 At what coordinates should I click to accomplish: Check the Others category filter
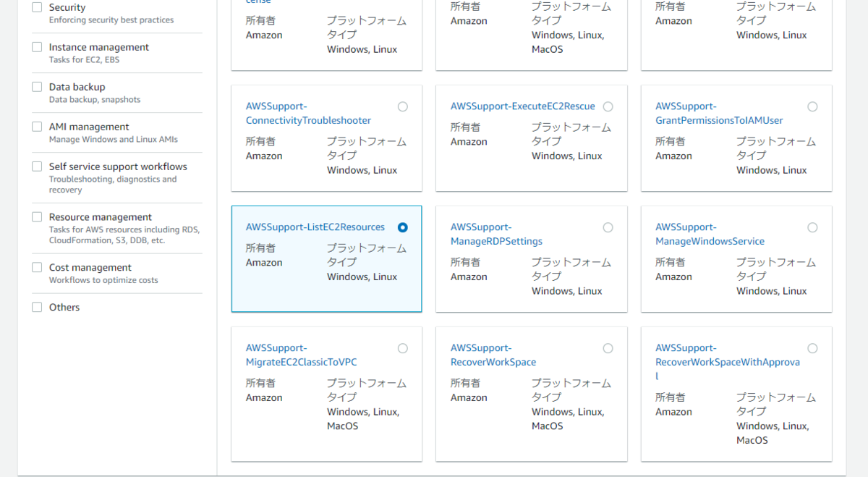[36, 306]
